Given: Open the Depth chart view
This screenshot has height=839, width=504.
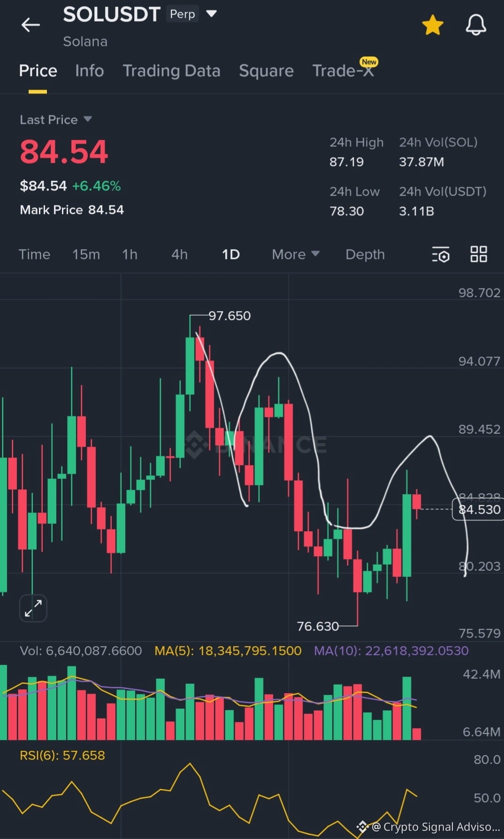Looking at the screenshot, I should 365,254.
